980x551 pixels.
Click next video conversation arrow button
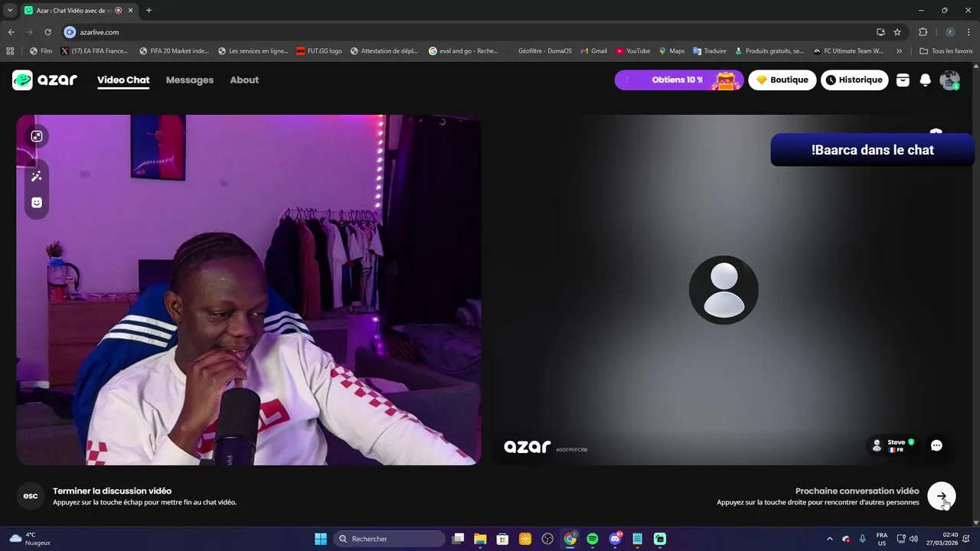pyautogui.click(x=942, y=496)
